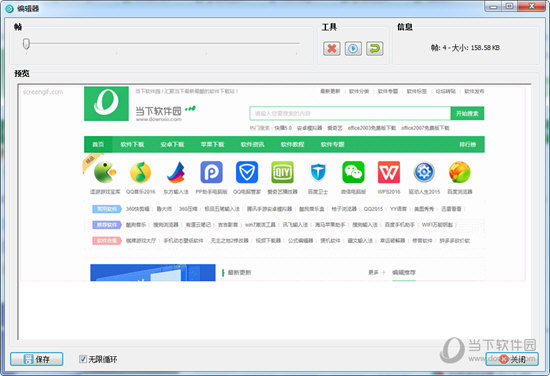Select the 软件专题 tab in preview
Image resolution: width=550 pixels, height=376 pixels.
coord(332,144)
